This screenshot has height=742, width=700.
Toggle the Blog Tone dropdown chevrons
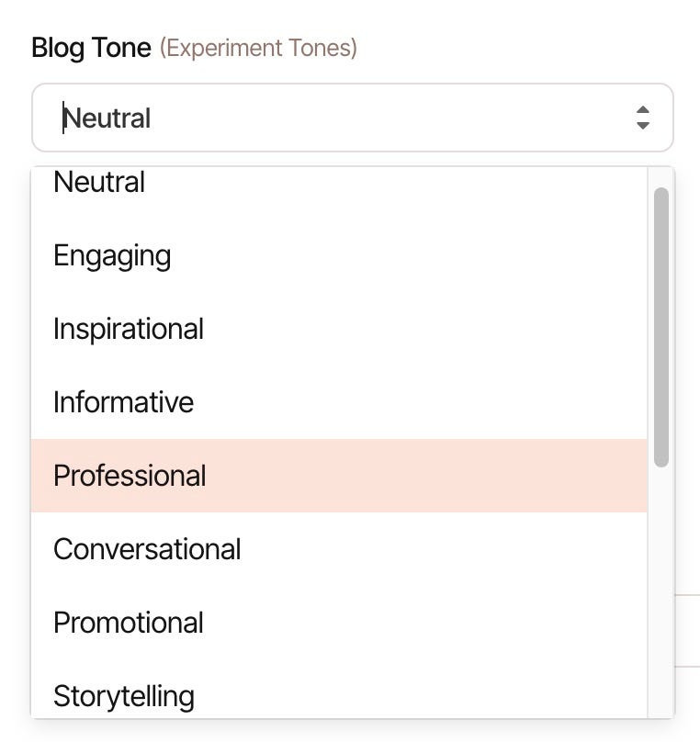[x=643, y=118]
